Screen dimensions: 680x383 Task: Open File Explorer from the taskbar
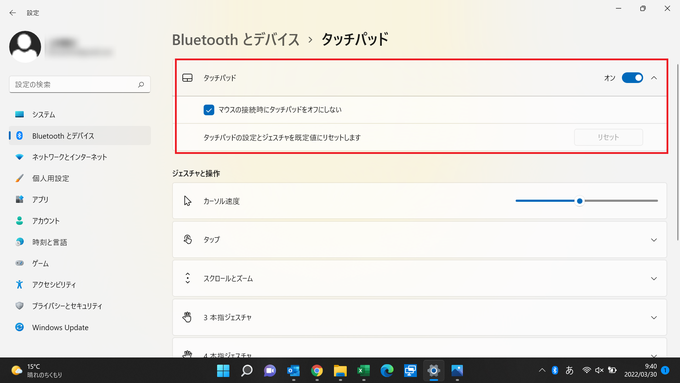[340, 371]
